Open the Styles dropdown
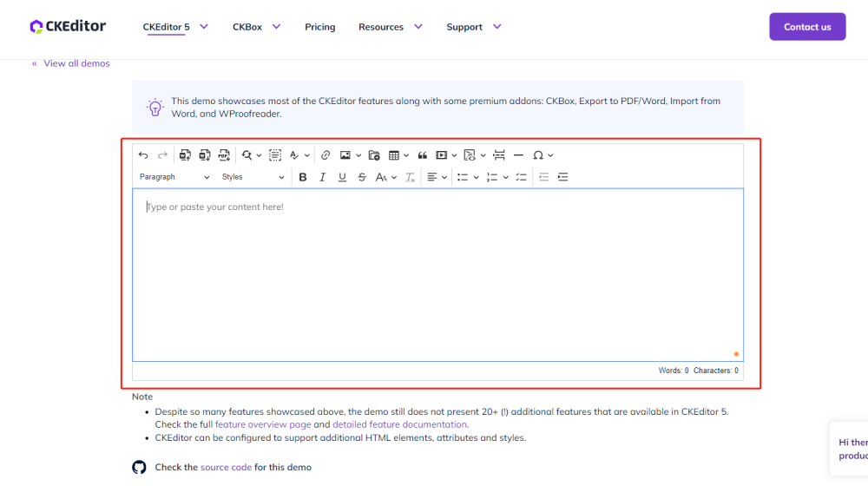The width and height of the screenshot is (868, 486). click(x=253, y=177)
